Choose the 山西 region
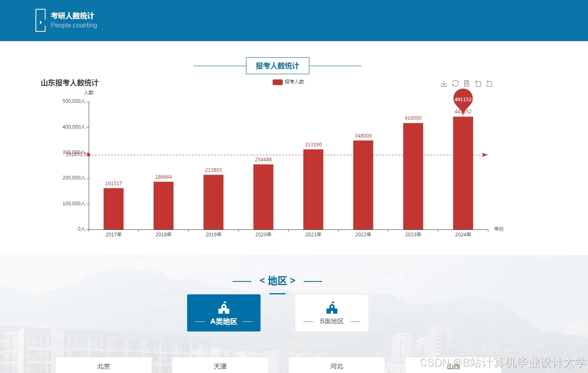This screenshot has height=373, width=588. click(x=453, y=366)
